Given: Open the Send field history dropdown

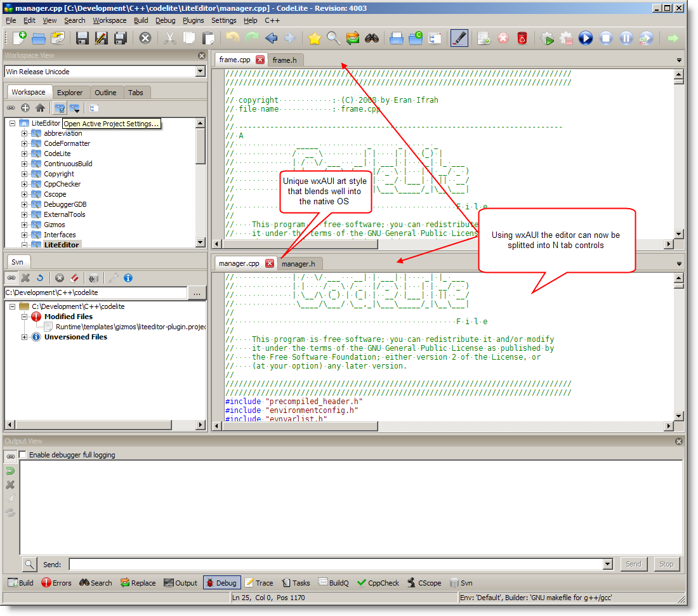Looking at the screenshot, I should click(x=608, y=565).
